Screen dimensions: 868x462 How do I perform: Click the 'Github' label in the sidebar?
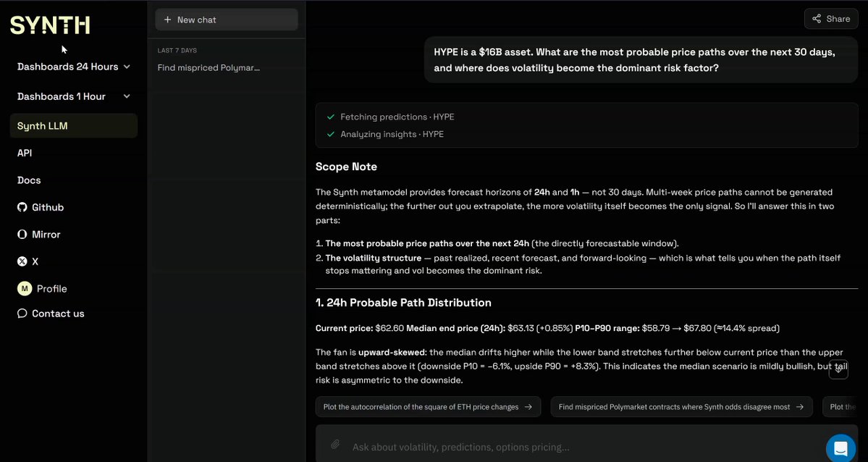click(x=48, y=207)
